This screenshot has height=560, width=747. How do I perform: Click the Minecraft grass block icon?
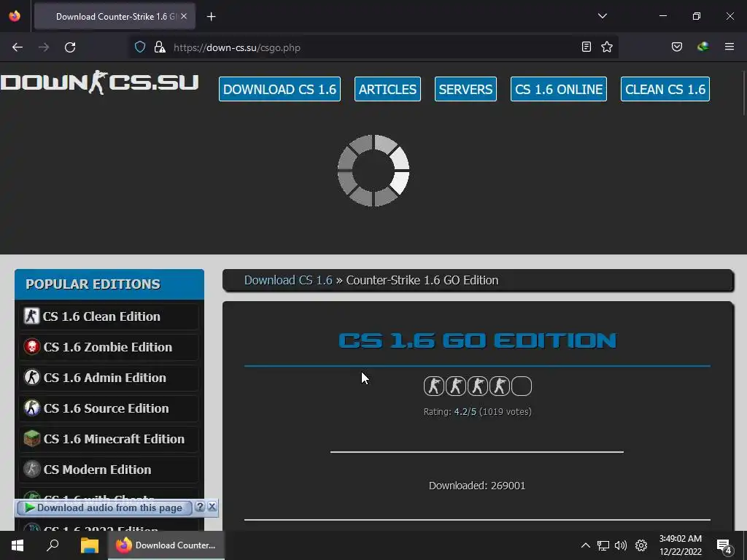31,438
